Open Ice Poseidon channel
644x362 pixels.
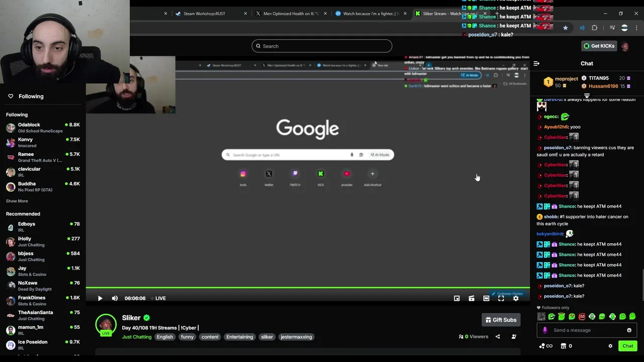pyautogui.click(x=43, y=345)
